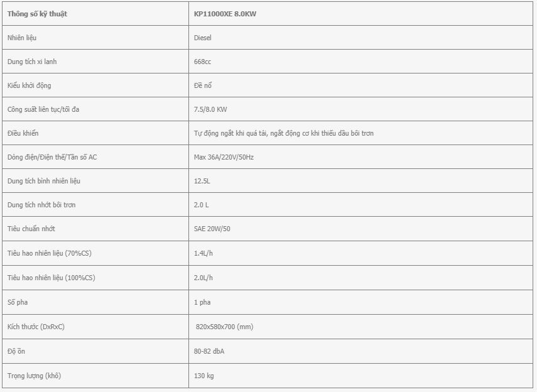Click the 'Tiêu hao nhiên liệu (70%CS)' label
The image size is (537, 392).
[50, 253]
